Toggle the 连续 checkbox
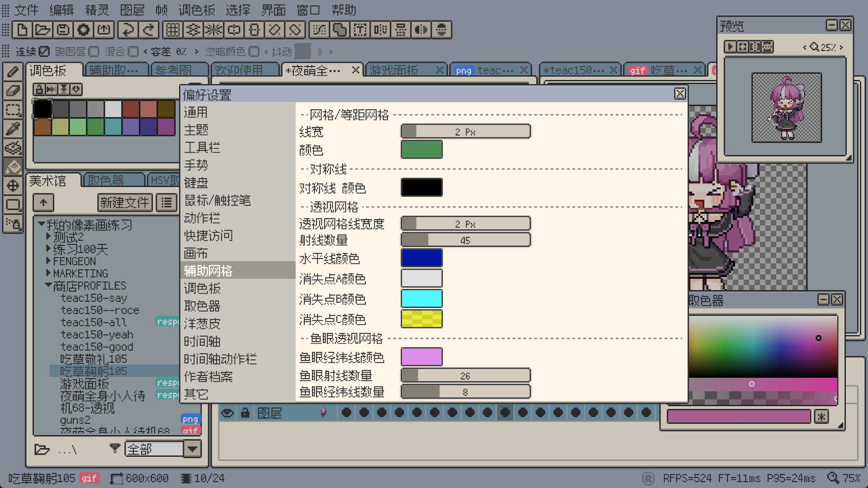The image size is (868, 488). pos(44,52)
